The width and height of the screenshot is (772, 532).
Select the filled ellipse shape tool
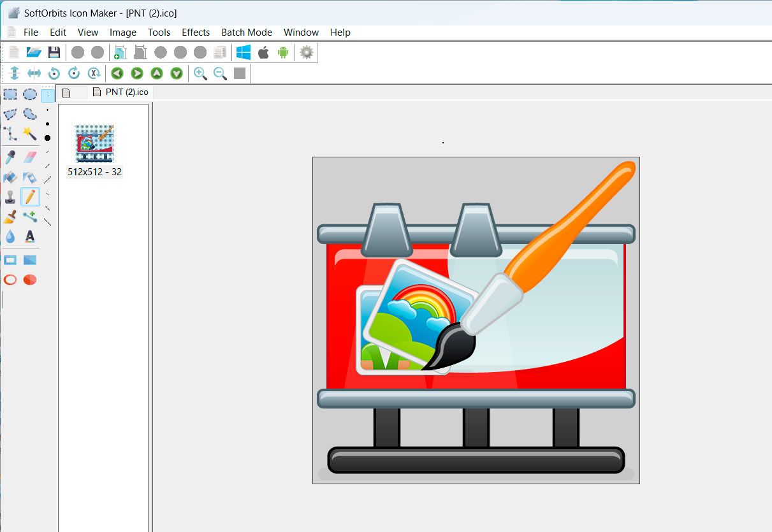tap(30, 280)
